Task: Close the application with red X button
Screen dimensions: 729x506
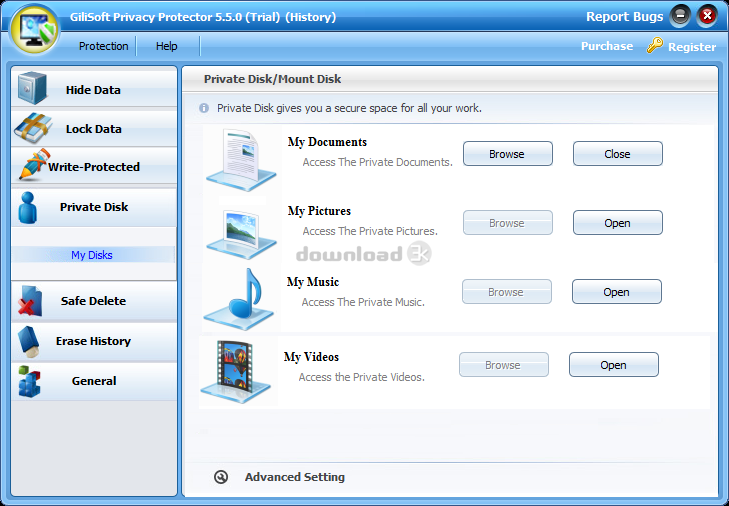Action: pyautogui.click(x=707, y=16)
